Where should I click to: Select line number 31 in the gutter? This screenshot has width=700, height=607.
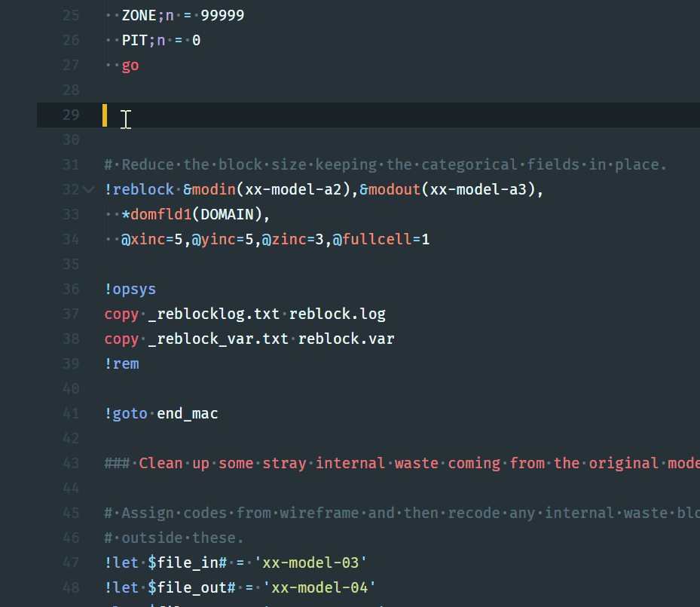pyautogui.click(x=70, y=164)
